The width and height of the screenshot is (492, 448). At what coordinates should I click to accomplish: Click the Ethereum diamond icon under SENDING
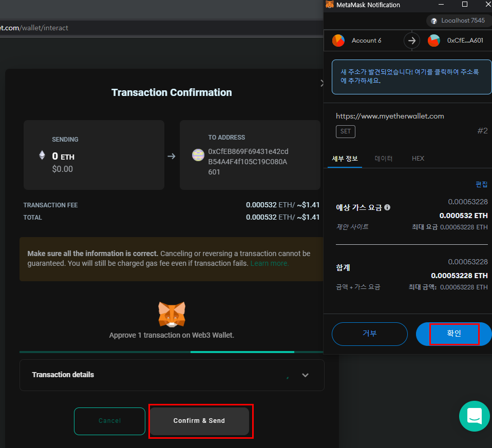[42, 155]
